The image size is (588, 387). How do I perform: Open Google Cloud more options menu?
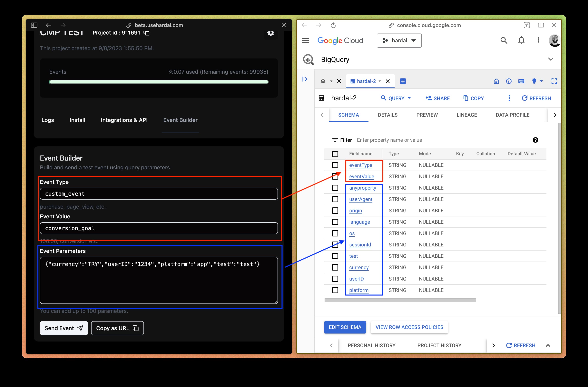point(539,40)
